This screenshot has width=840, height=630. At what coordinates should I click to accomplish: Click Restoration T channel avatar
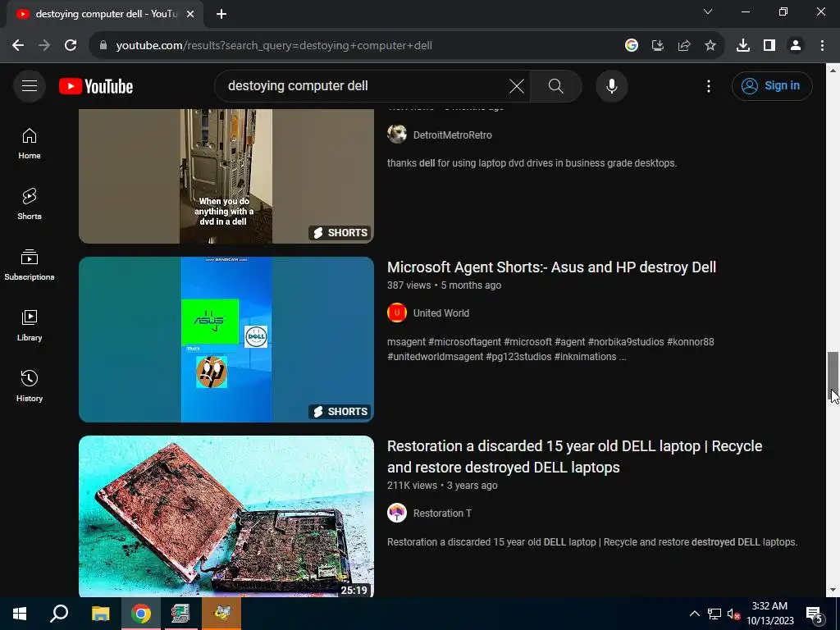(x=397, y=514)
